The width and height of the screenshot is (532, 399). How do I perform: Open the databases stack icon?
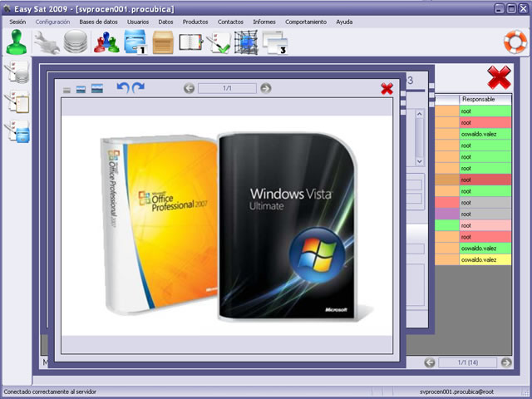(x=76, y=42)
